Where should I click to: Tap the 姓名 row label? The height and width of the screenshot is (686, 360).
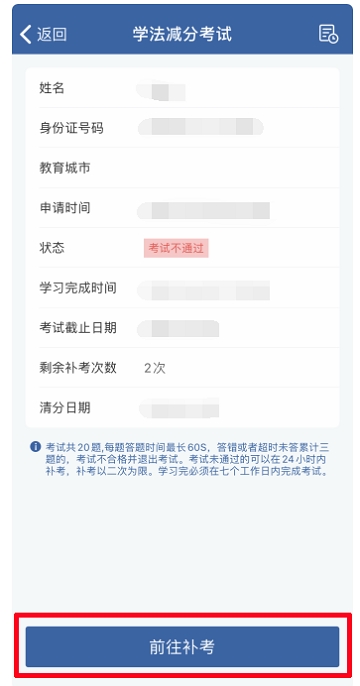click(52, 88)
